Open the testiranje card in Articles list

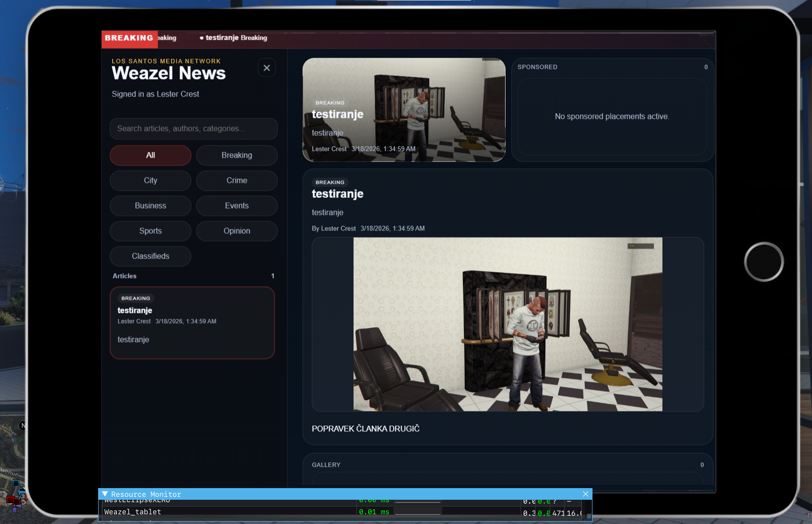[192, 323]
